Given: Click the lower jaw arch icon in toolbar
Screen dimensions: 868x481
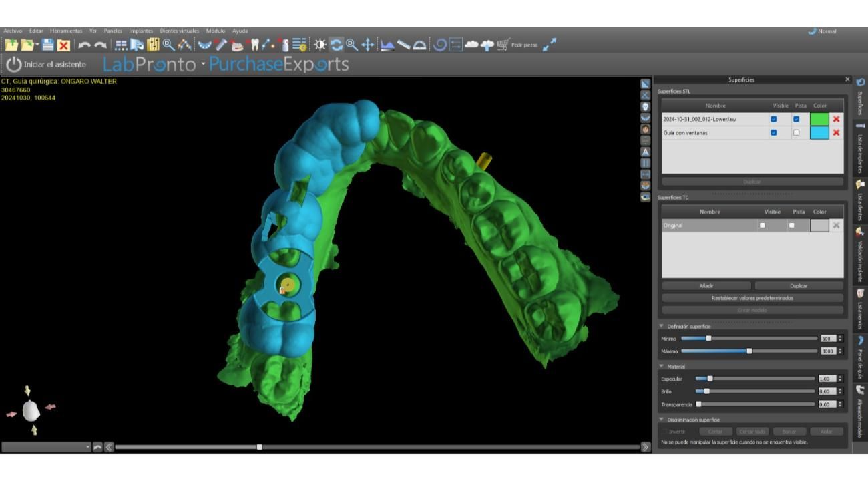Looking at the screenshot, I should pos(205,45).
